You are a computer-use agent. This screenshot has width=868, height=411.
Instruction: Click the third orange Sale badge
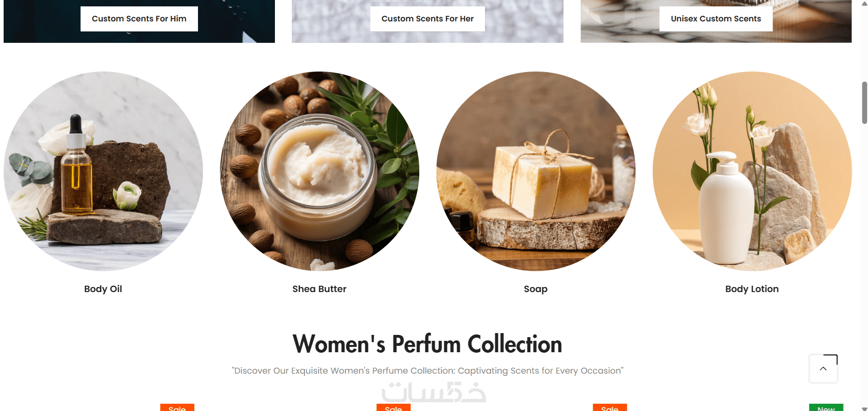610,408
